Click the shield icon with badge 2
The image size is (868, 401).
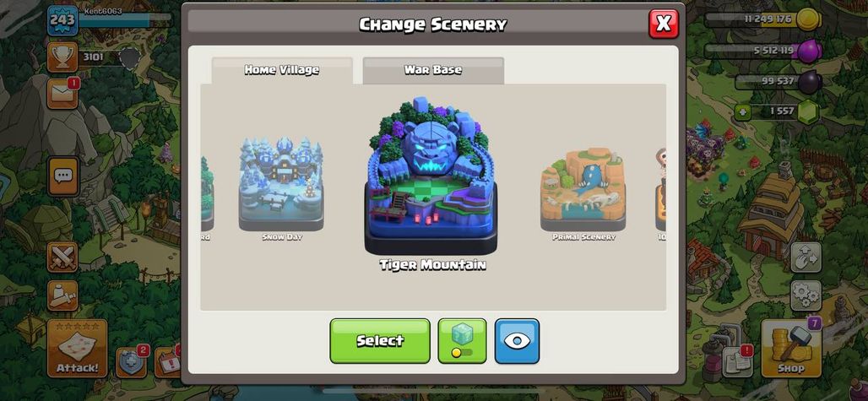click(131, 363)
